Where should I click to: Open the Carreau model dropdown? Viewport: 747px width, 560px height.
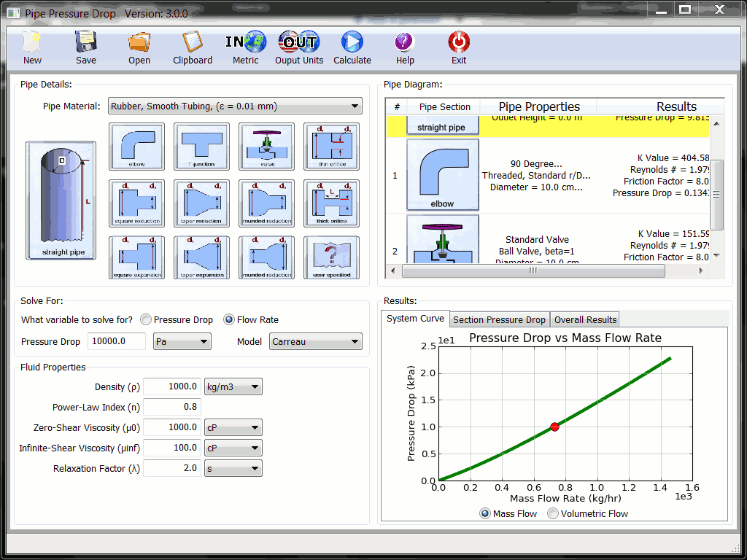pyautogui.click(x=315, y=341)
